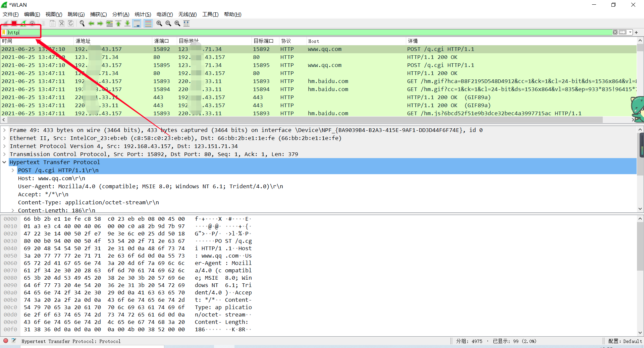Screen dimensions: 644x348
Task: Open the 无线(W) menu
Action: click(x=187, y=14)
